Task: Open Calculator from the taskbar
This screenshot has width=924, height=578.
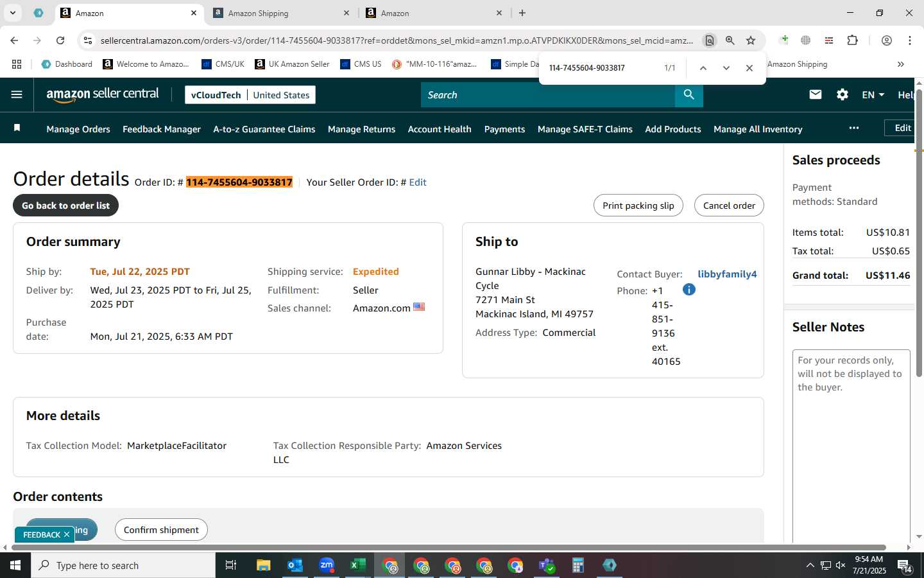Action: (x=578, y=565)
